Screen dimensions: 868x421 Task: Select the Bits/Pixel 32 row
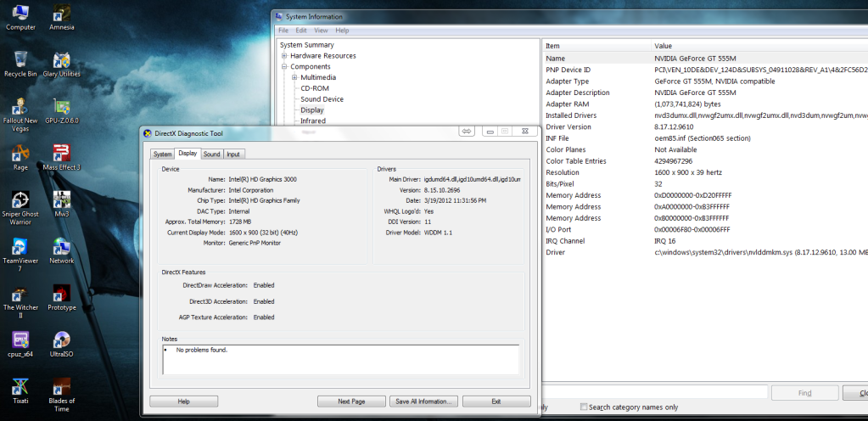[x=705, y=184]
